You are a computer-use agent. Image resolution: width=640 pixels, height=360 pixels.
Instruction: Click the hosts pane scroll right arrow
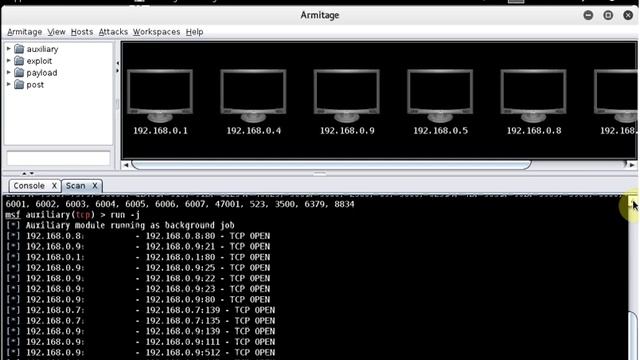[x=632, y=165]
